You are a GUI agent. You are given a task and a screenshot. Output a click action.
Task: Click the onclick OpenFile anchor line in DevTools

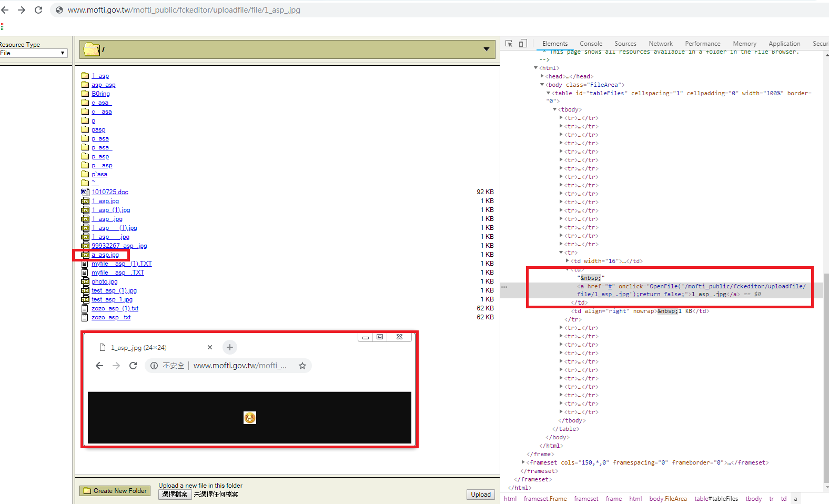(691, 290)
